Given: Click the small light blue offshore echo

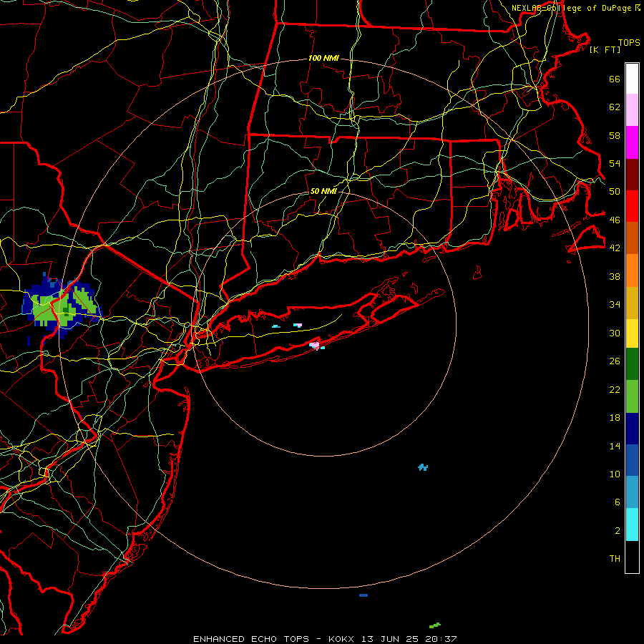Looking at the screenshot, I should (x=423, y=467).
